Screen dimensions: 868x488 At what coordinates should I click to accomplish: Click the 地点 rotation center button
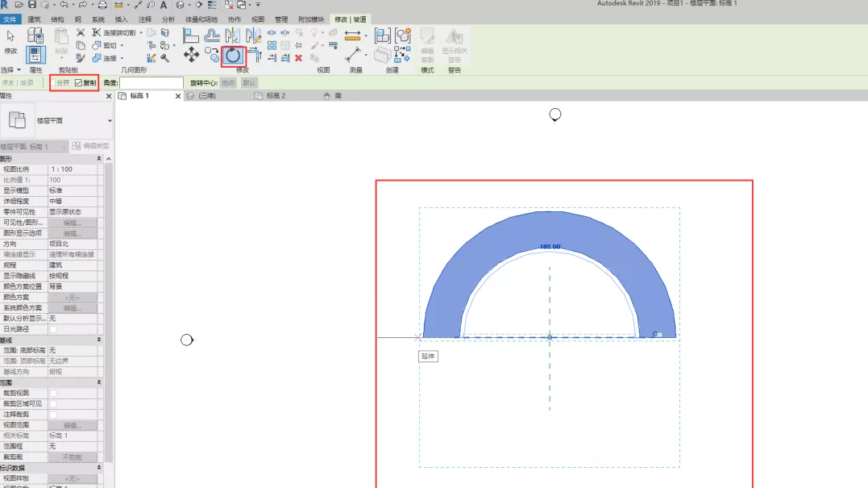tap(228, 82)
